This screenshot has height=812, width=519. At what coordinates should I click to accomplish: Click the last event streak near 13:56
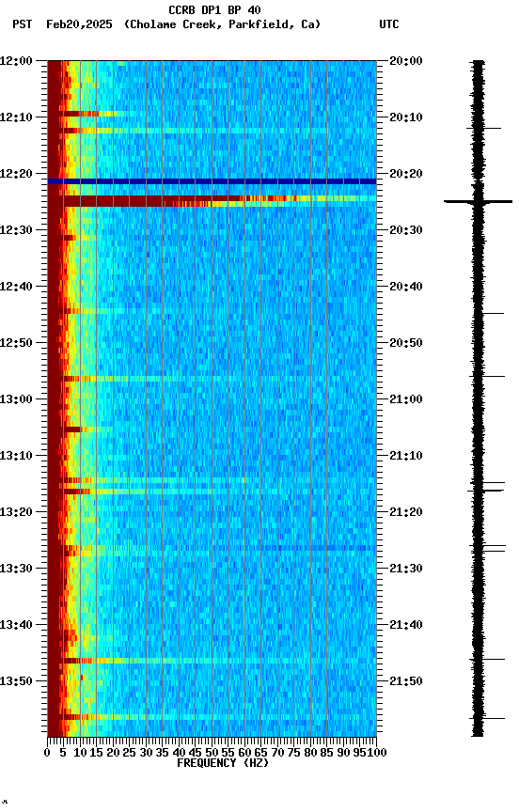pyautogui.click(x=212, y=718)
